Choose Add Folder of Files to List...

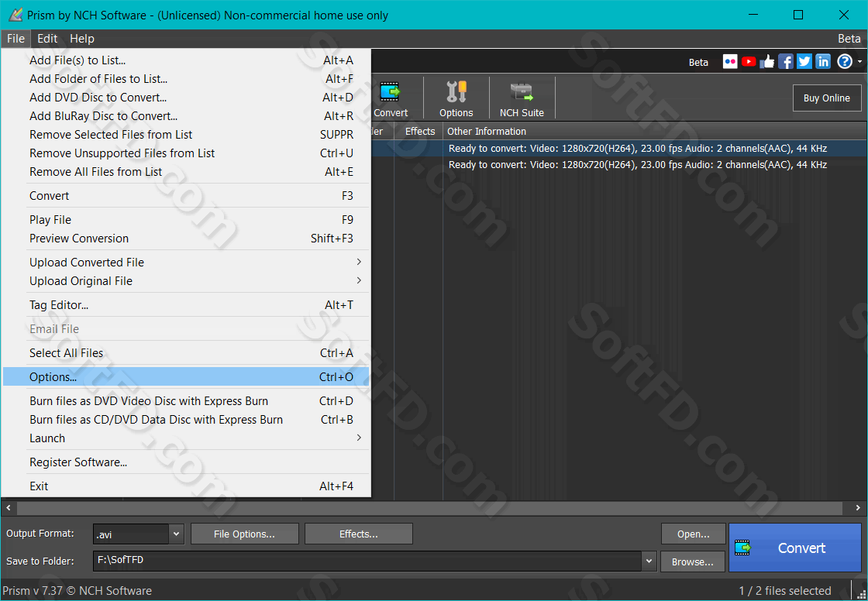coord(185,79)
